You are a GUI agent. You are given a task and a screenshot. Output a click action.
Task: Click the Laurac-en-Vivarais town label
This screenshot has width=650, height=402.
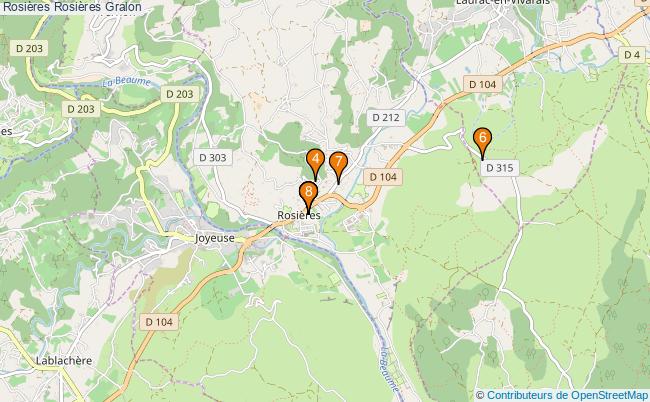503,2
